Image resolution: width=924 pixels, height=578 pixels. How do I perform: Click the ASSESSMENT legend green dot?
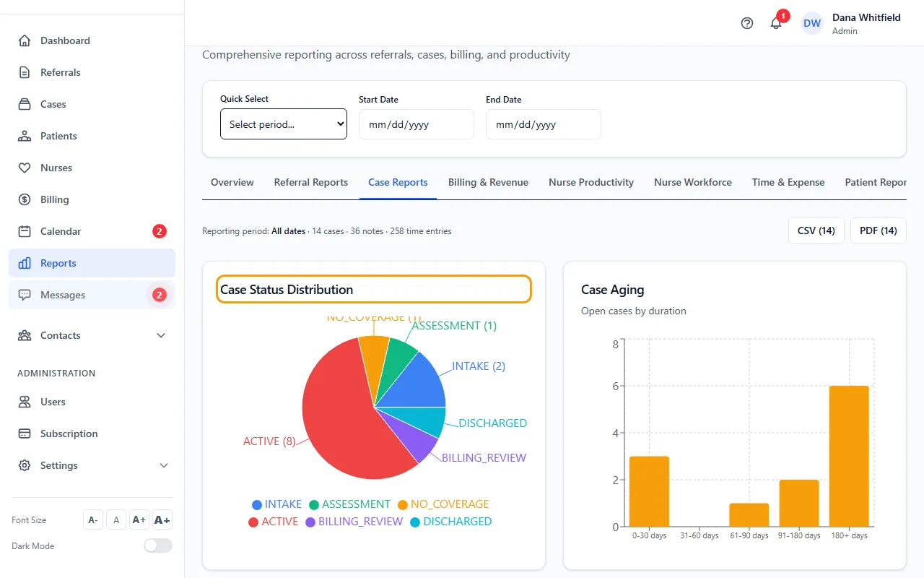pyautogui.click(x=314, y=504)
